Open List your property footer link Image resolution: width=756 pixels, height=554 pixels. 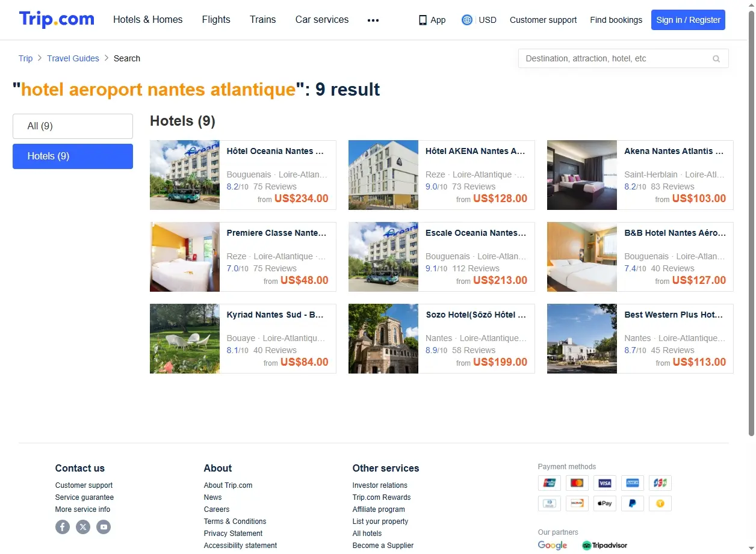(x=380, y=522)
